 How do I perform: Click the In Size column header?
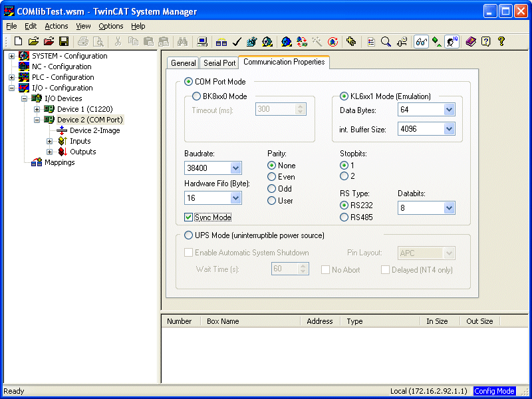click(440, 321)
